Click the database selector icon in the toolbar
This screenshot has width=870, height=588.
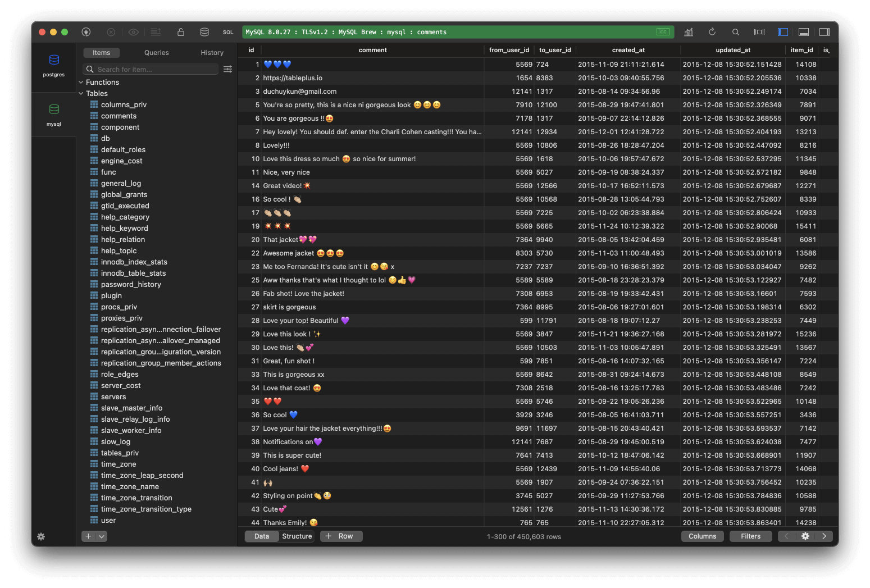click(204, 32)
